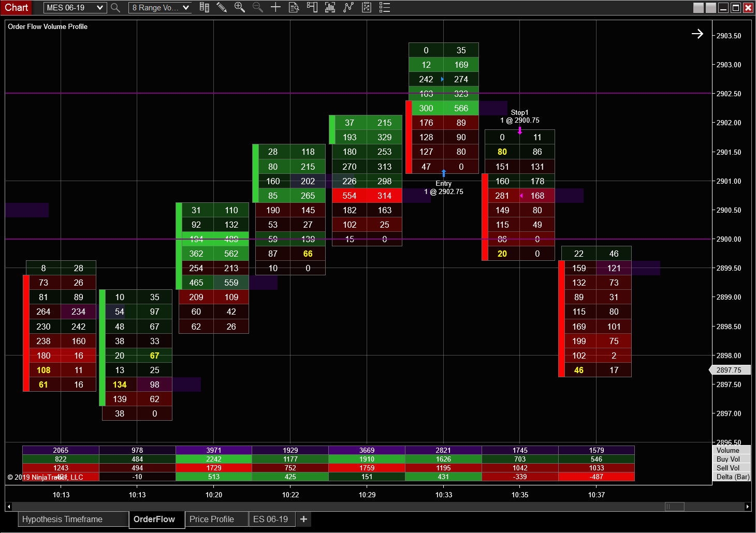This screenshot has width=756, height=533.
Task: Click the horizontal scrollbar thumb
Action: 674,507
